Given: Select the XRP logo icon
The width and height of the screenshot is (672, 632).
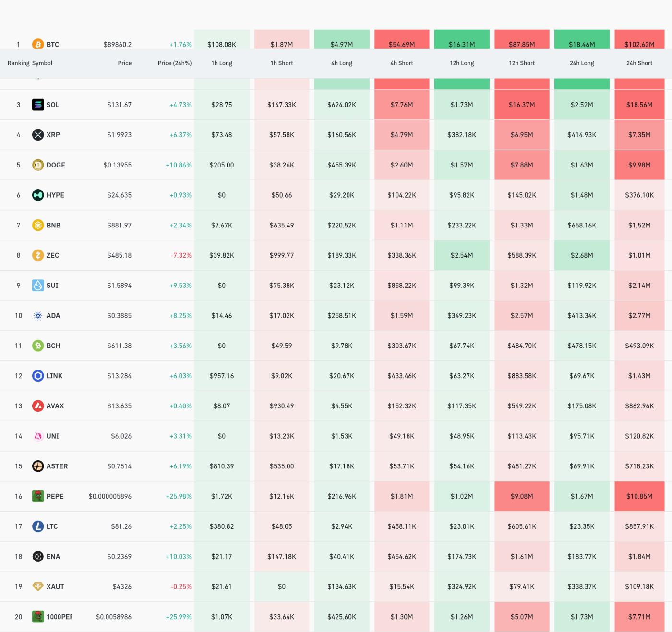Looking at the screenshot, I should 37,135.
